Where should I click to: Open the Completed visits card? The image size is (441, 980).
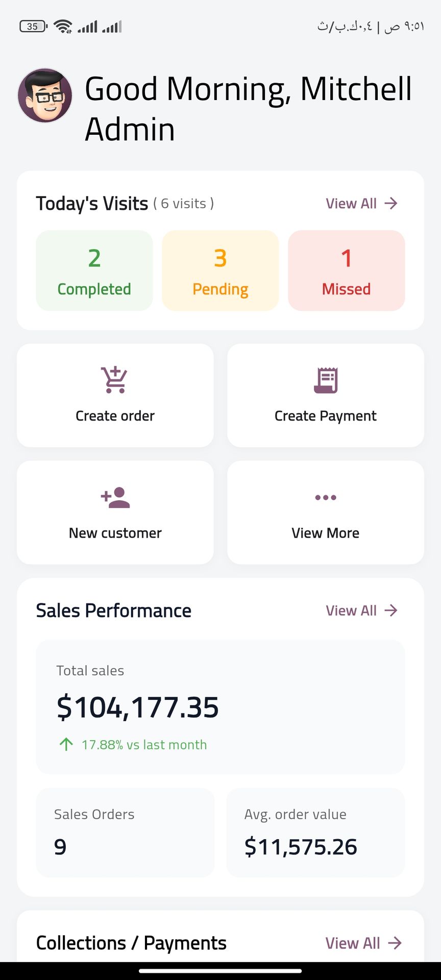point(94,271)
